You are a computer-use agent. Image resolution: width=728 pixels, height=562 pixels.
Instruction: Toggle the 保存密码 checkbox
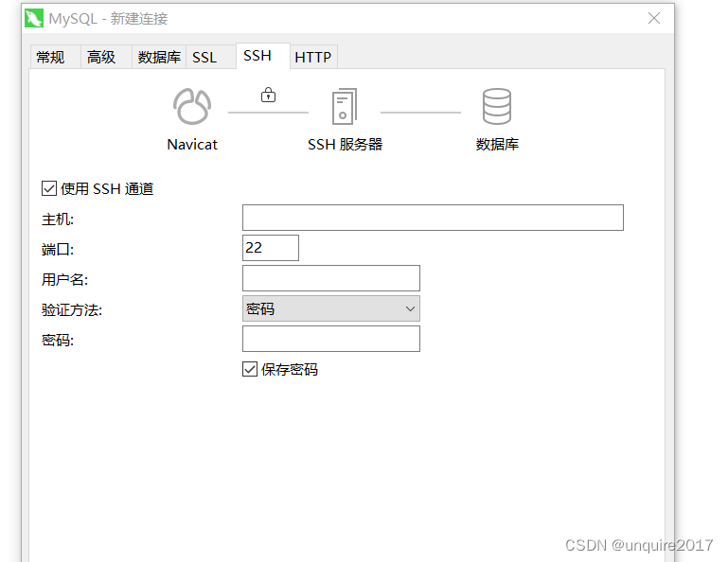pos(250,369)
